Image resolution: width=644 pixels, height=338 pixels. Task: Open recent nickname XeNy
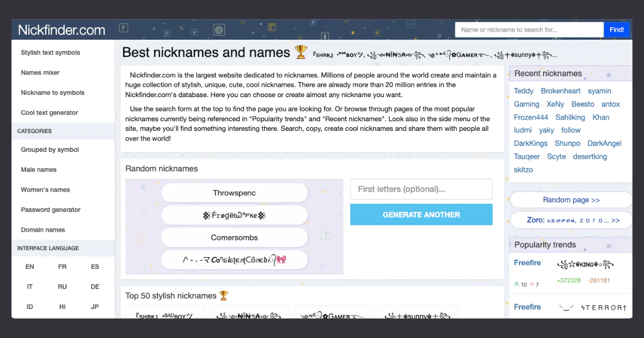coord(555,104)
